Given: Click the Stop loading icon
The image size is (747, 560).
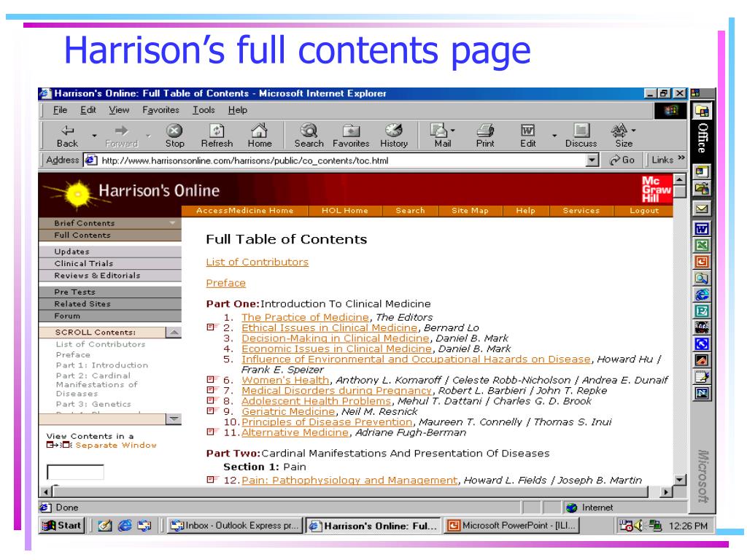Looking at the screenshot, I should (x=174, y=135).
